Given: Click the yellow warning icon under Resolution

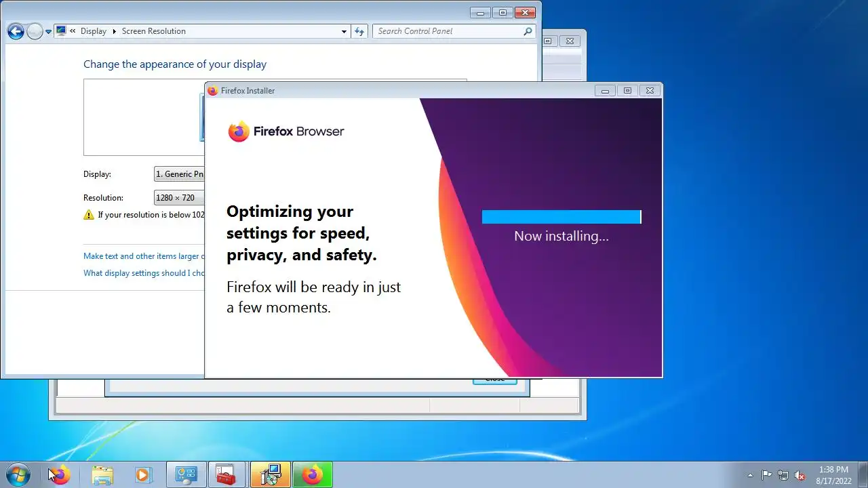Looking at the screenshot, I should click(x=89, y=215).
